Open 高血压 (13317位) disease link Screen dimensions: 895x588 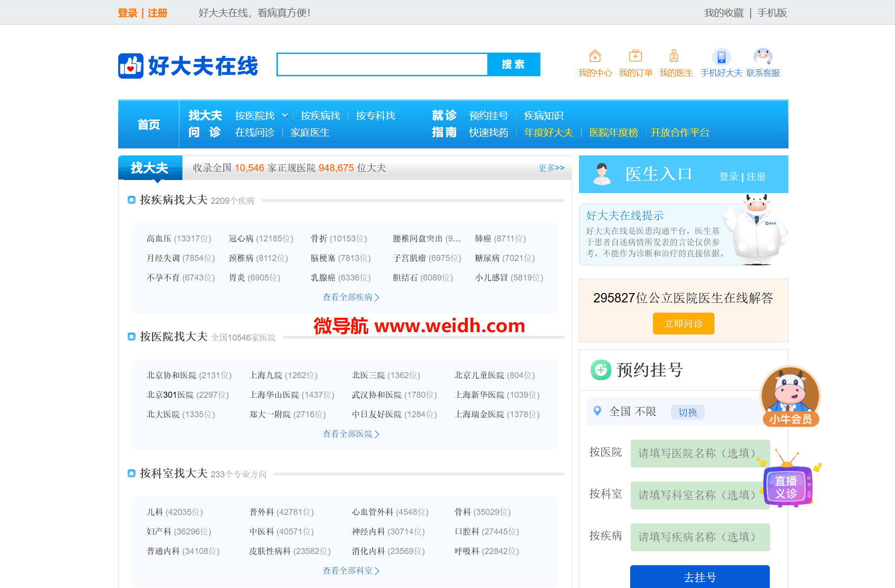(x=179, y=238)
